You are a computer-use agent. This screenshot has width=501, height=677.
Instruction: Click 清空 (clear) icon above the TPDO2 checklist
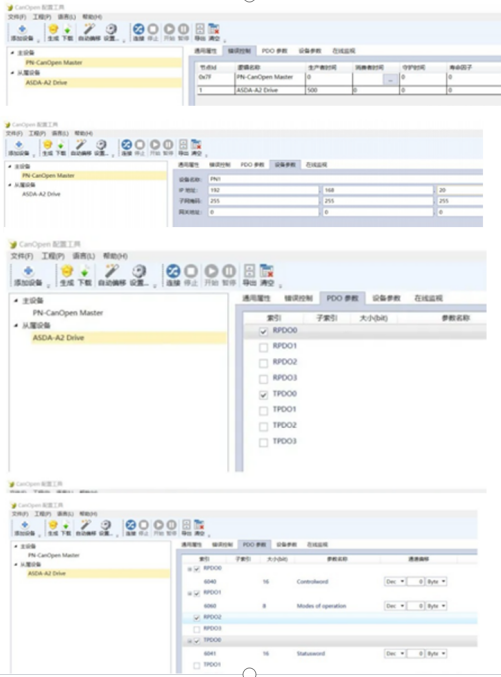pos(266,275)
